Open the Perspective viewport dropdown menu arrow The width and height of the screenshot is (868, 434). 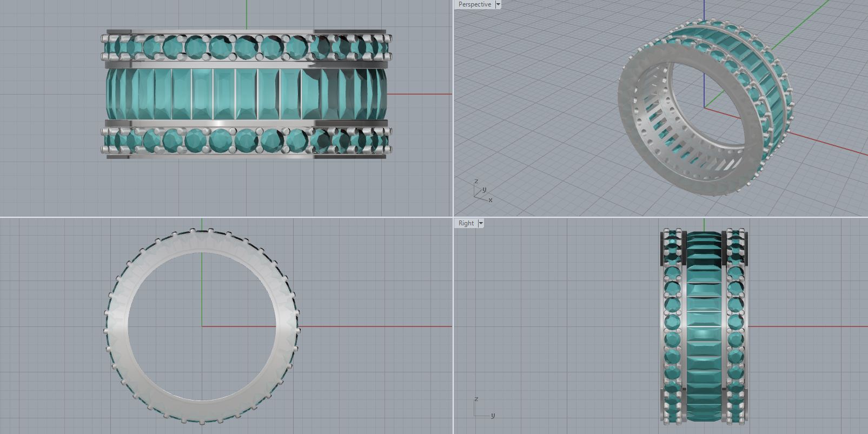pos(498,4)
